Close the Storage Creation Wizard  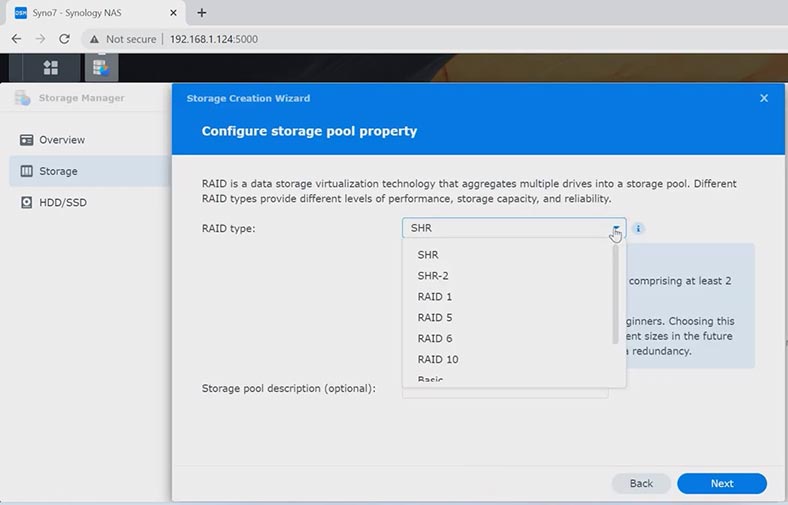764,98
